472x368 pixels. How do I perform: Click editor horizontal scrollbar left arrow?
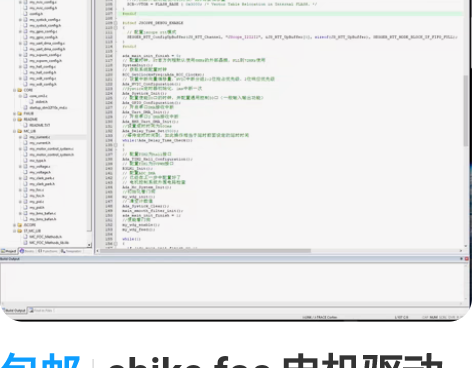coord(97,251)
